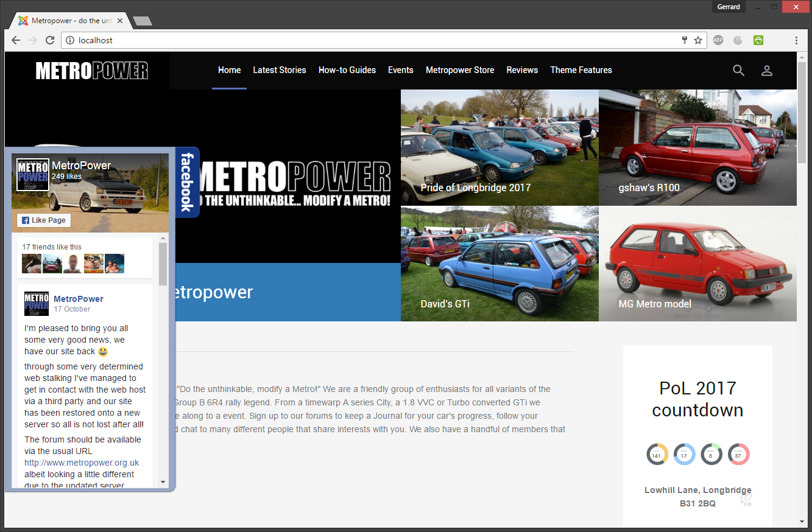The image size is (812, 532).
Task: Open site search magnifier icon
Action: (x=738, y=71)
